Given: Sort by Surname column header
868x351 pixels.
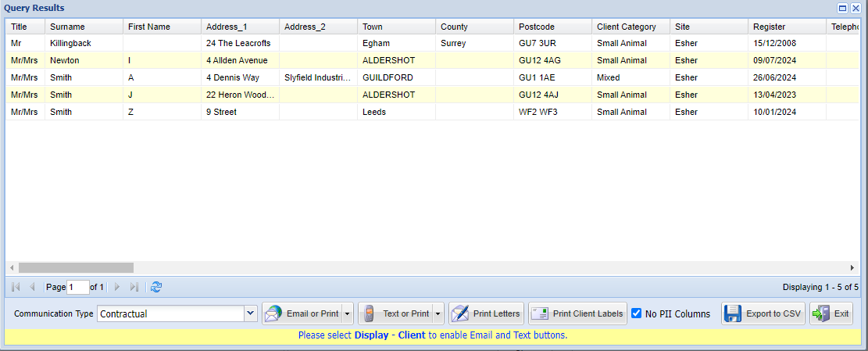Looking at the screenshot, I should pos(84,27).
